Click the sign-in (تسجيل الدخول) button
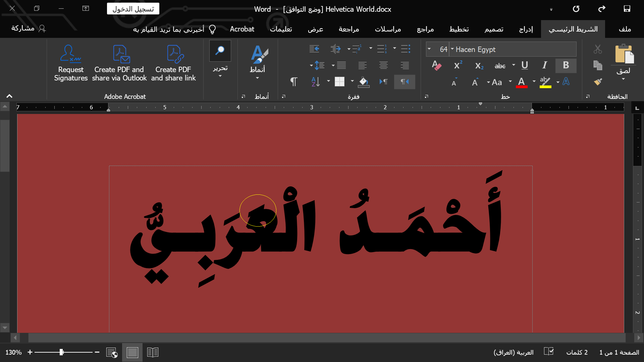This screenshot has width=644, height=362. (133, 9)
